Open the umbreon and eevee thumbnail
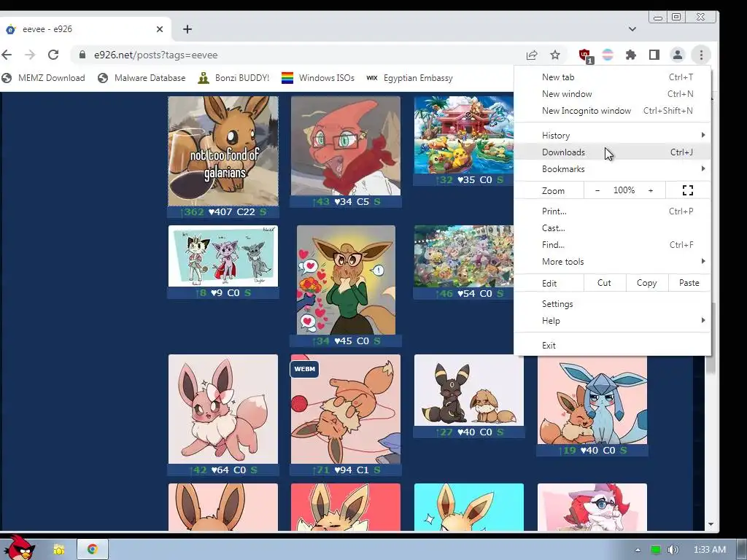Viewport: 747px width, 560px height. pos(469,390)
